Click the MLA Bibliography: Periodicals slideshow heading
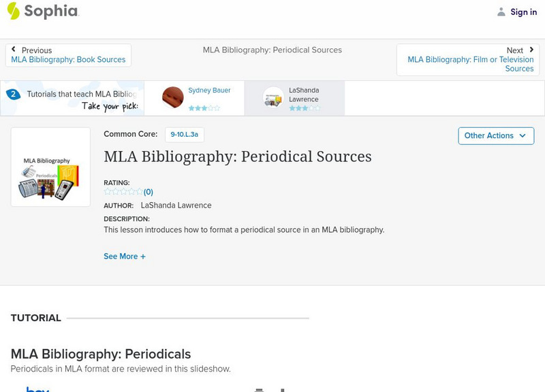Image resolution: width=545 pixels, height=392 pixels. click(x=101, y=354)
